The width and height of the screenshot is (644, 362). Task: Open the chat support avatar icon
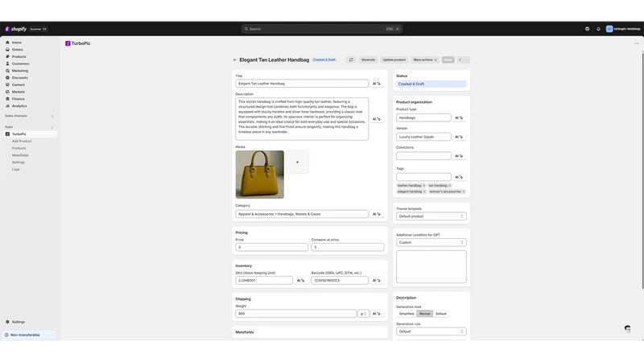pyautogui.click(x=627, y=328)
